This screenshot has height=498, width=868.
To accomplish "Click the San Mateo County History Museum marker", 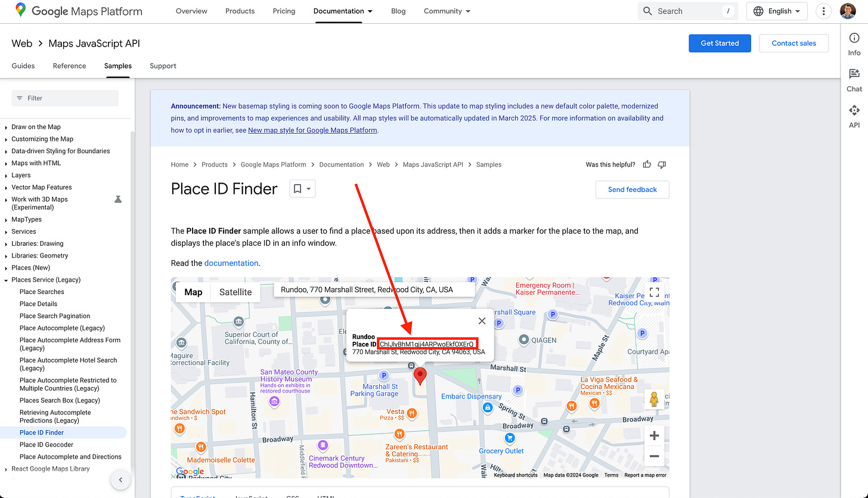I will point(274,400).
